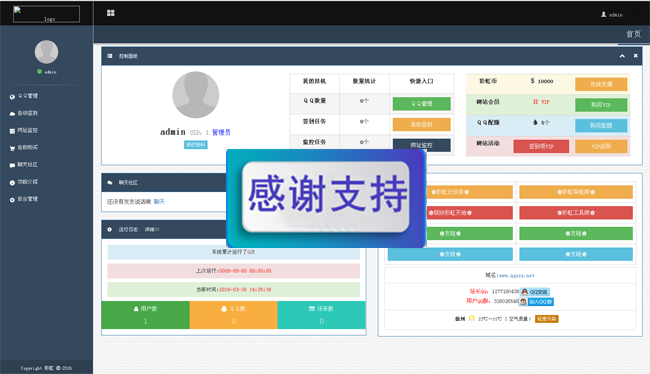Click the red 签到领VIP button
The image size is (650, 374).
coord(541,146)
